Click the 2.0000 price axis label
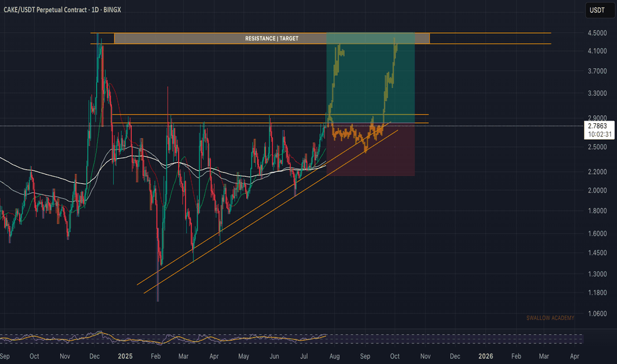Screen dimensions: 617x364 coord(597,191)
